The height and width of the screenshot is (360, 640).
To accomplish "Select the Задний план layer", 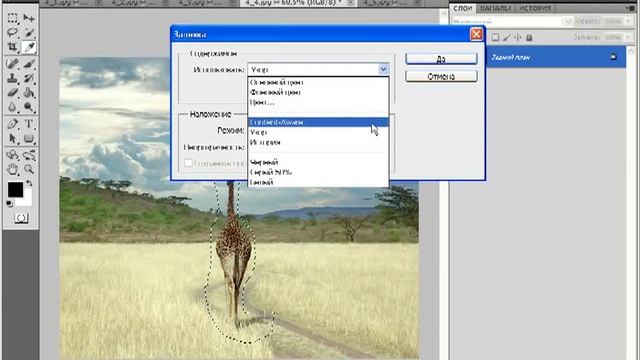I will tap(556, 57).
